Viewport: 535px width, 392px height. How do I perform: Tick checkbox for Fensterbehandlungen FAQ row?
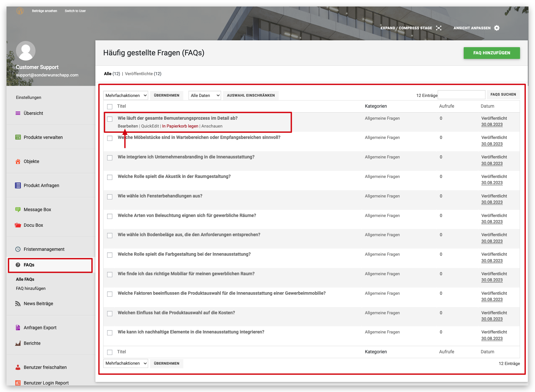(x=110, y=197)
